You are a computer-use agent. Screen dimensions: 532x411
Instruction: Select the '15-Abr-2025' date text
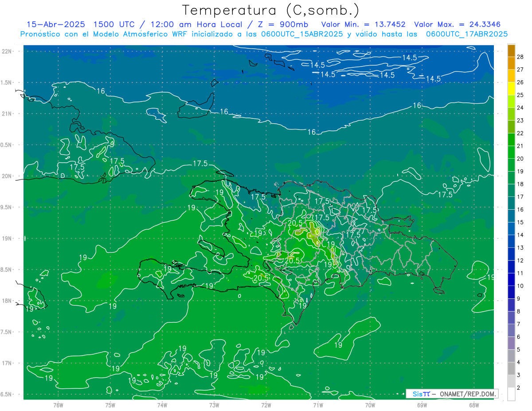[x=56, y=24]
